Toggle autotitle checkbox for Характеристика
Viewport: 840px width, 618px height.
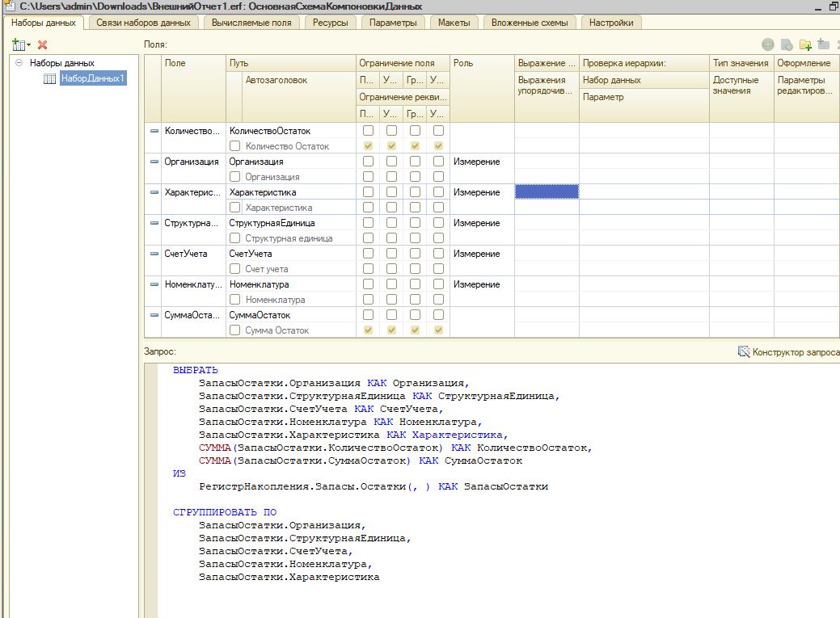(x=234, y=208)
